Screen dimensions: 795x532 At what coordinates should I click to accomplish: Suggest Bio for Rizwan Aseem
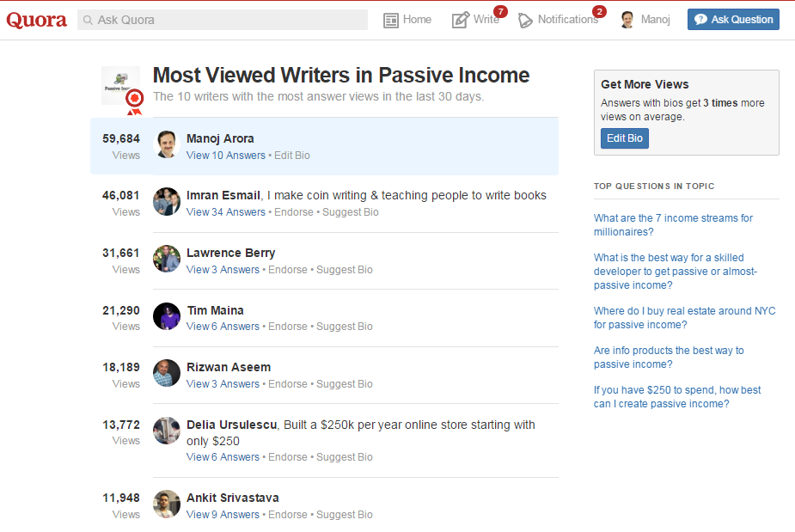345,384
